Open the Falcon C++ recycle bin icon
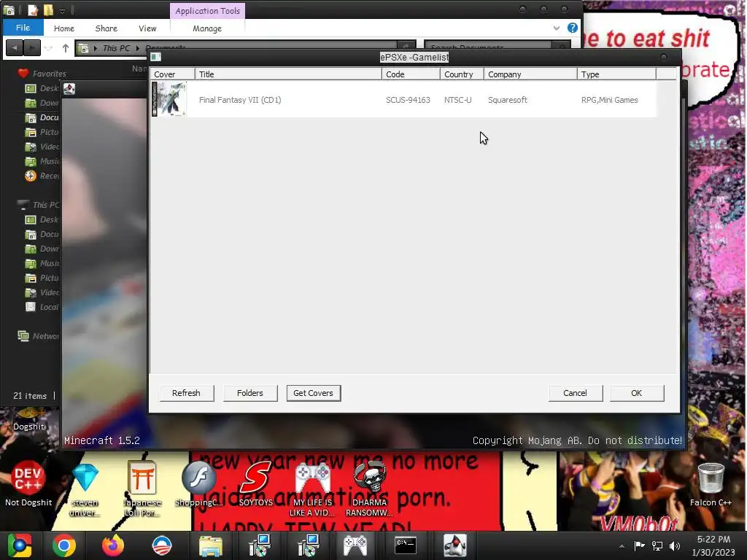Image resolution: width=747 pixels, height=560 pixels. point(711,483)
